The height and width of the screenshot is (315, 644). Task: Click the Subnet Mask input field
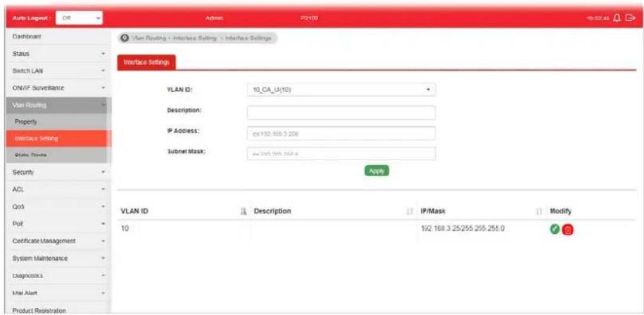tap(341, 154)
